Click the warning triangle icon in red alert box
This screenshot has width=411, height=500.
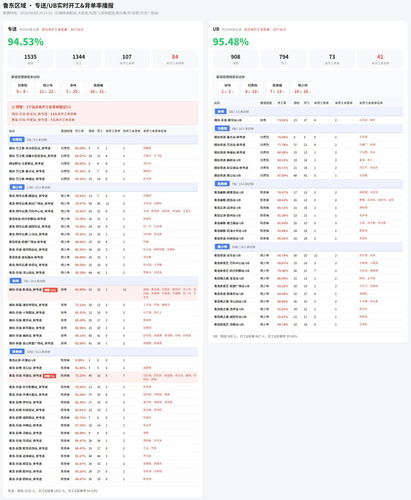coord(13,107)
